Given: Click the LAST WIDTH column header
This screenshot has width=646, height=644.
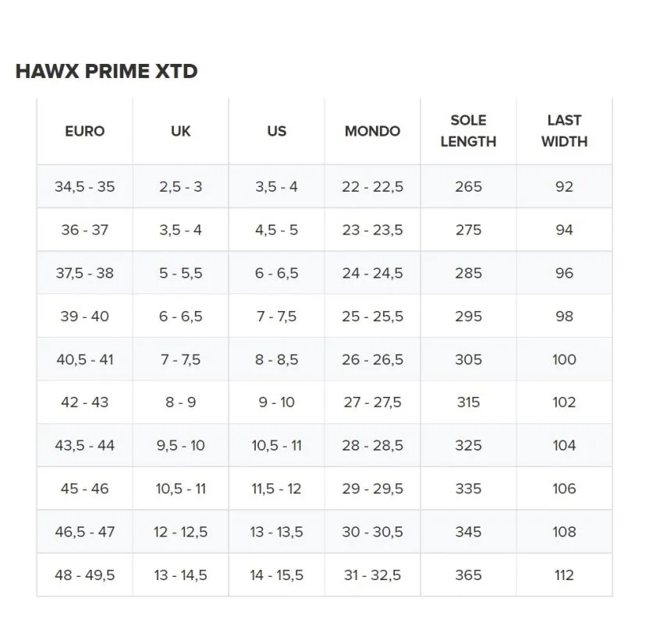Looking at the screenshot, I should pos(564,131).
